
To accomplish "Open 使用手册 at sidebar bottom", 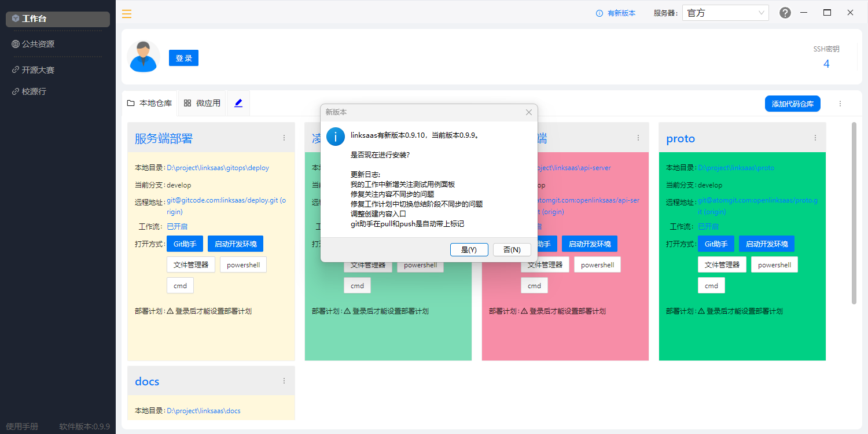I will click(x=22, y=426).
